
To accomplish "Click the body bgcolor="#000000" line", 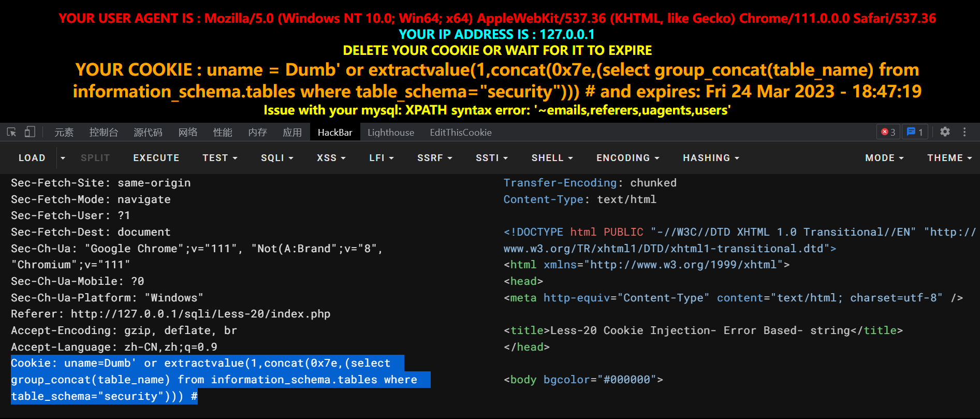I will pos(583,380).
